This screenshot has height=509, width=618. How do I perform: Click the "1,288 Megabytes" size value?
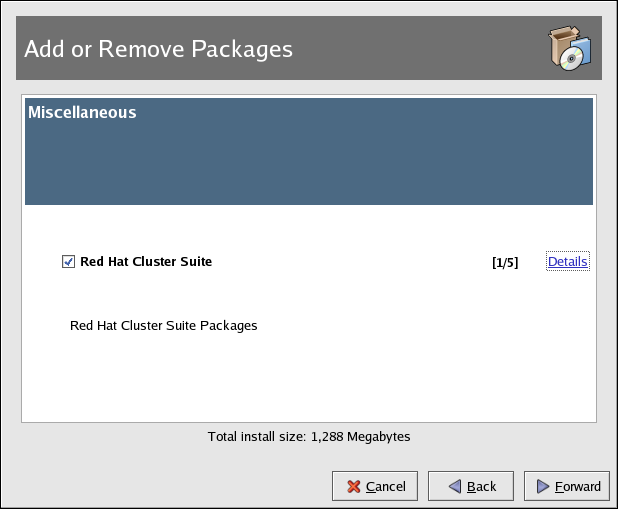click(360, 437)
